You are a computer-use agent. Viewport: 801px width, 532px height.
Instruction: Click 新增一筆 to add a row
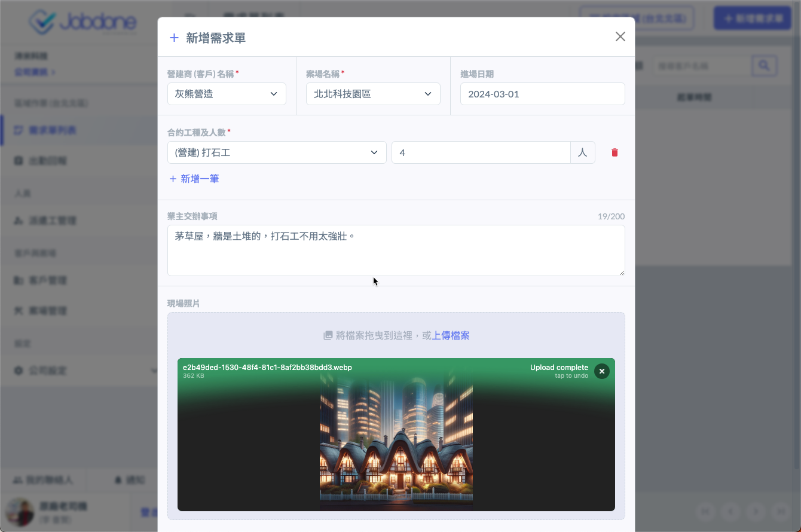194,179
